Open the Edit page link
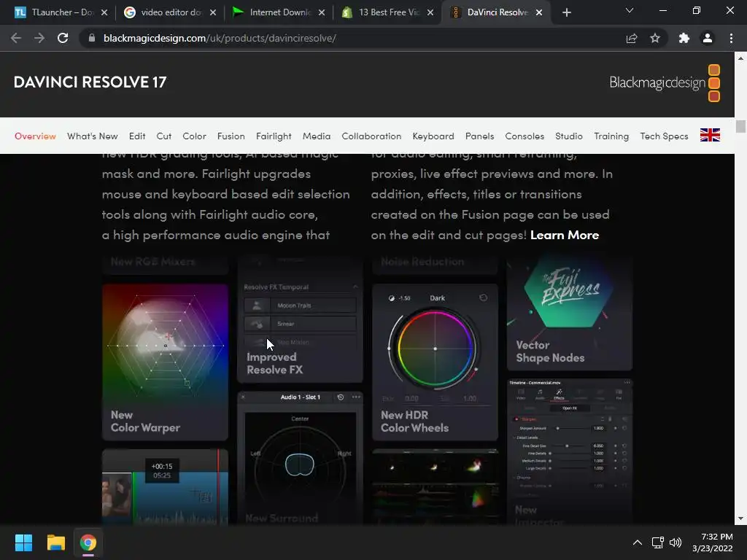The image size is (747, 560). (137, 136)
